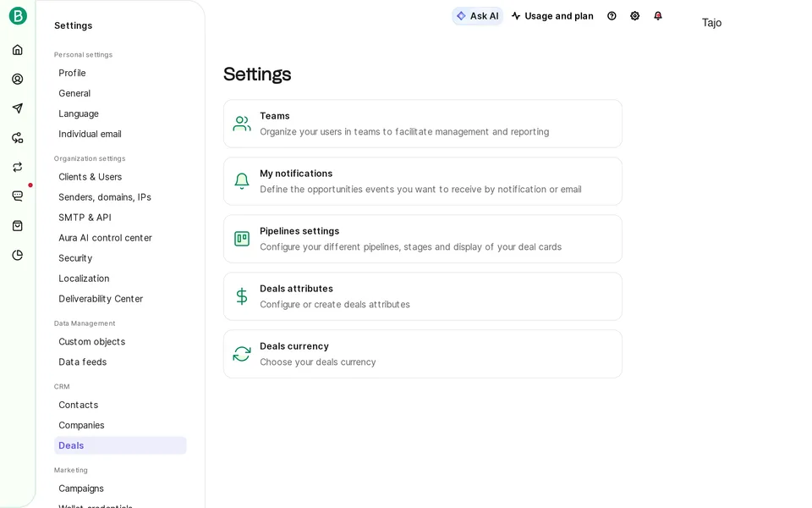Open the Pipelines settings card title
The height and width of the screenshot is (508, 812).
coord(299,231)
